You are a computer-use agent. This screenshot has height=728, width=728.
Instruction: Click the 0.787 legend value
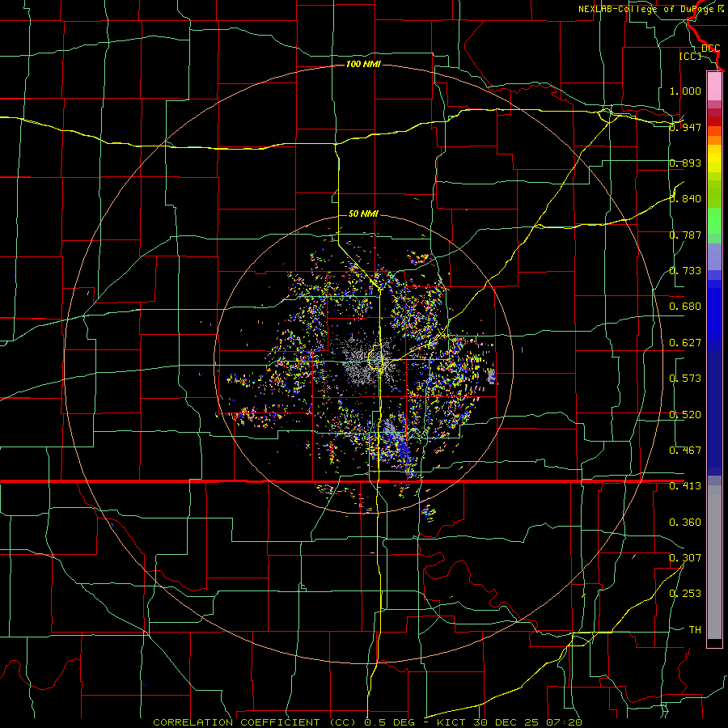click(x=685, y=235)
